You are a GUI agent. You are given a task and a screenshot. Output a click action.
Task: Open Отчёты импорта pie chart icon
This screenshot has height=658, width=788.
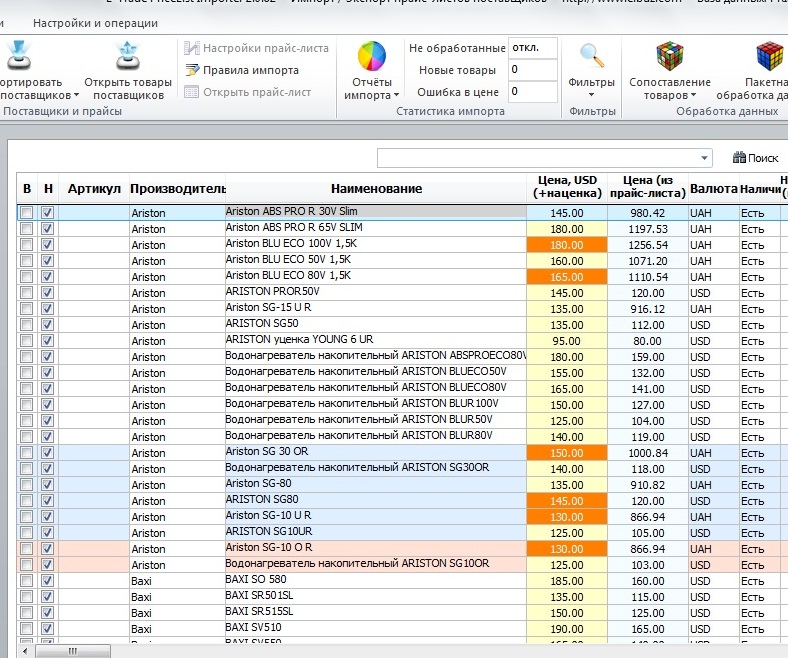point(371,56)
